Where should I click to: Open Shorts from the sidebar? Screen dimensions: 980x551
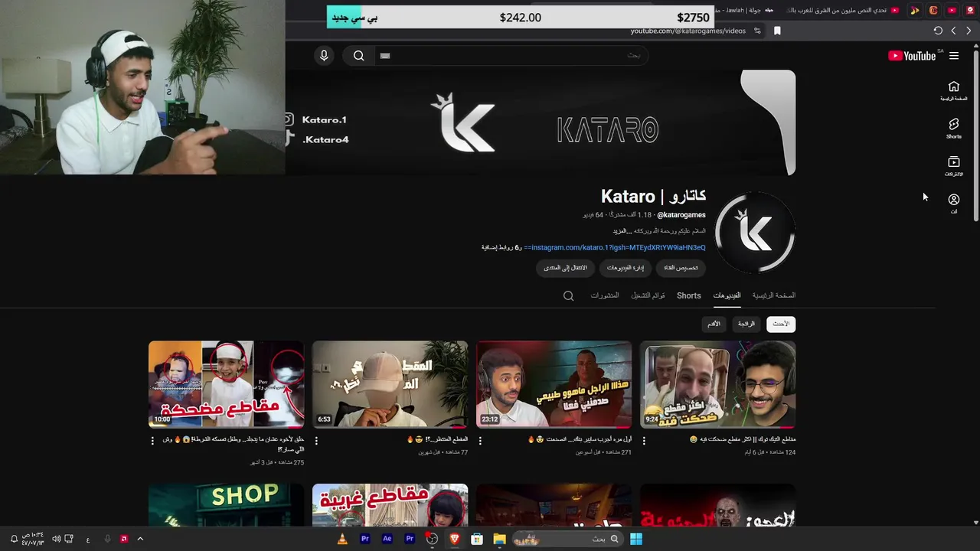coord(954,128)
